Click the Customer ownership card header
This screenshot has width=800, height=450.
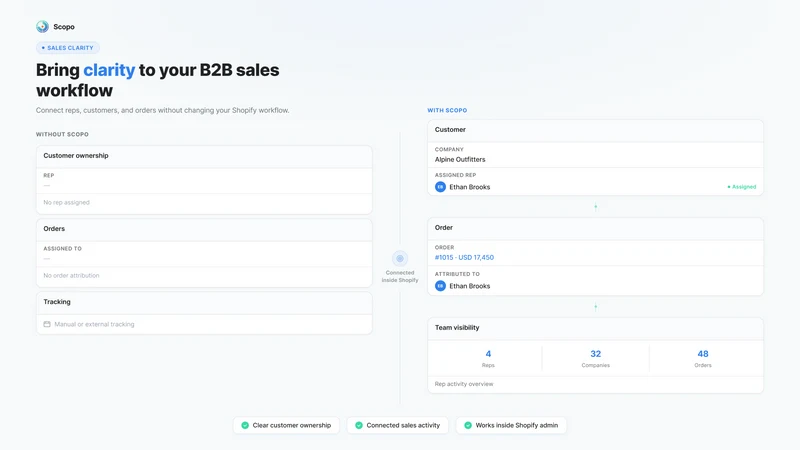pyautogui.click(x=204, y=156)
